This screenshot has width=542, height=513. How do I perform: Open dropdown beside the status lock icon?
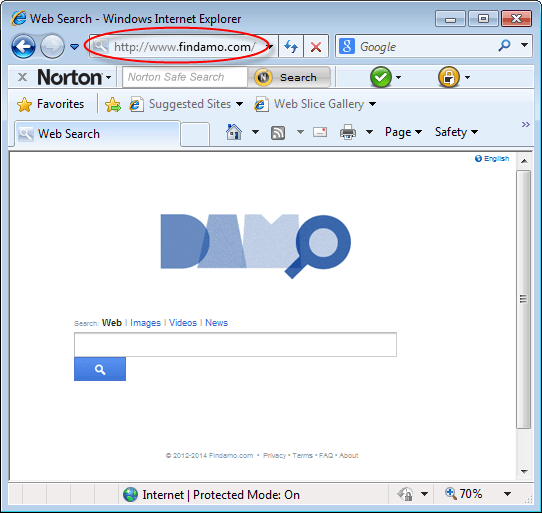point(424,494)
